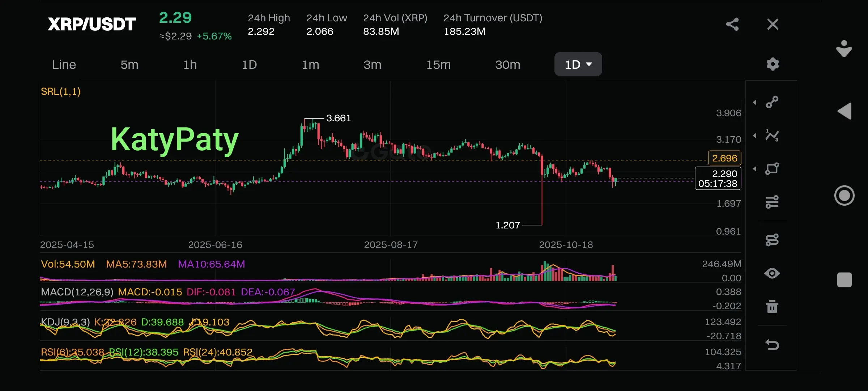Screen dimensions: 868x391
Task: Select the line segment drawing tool
Action: tap(772, 102)
